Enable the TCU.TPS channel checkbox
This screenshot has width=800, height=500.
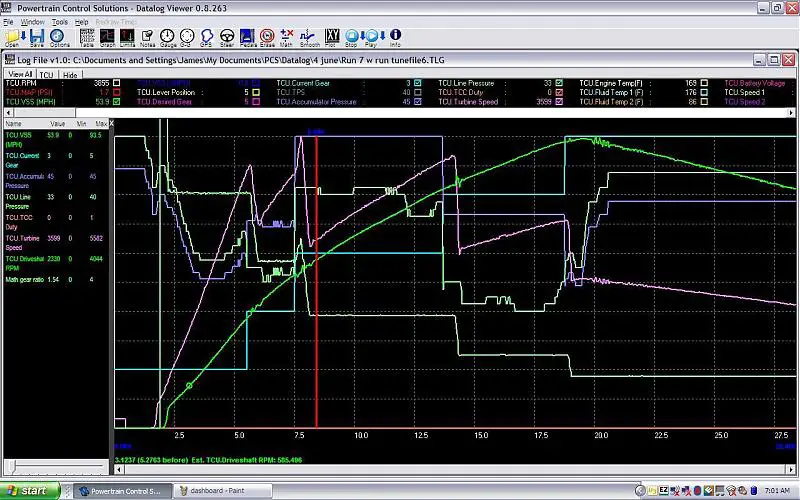[x=418, y=92]
